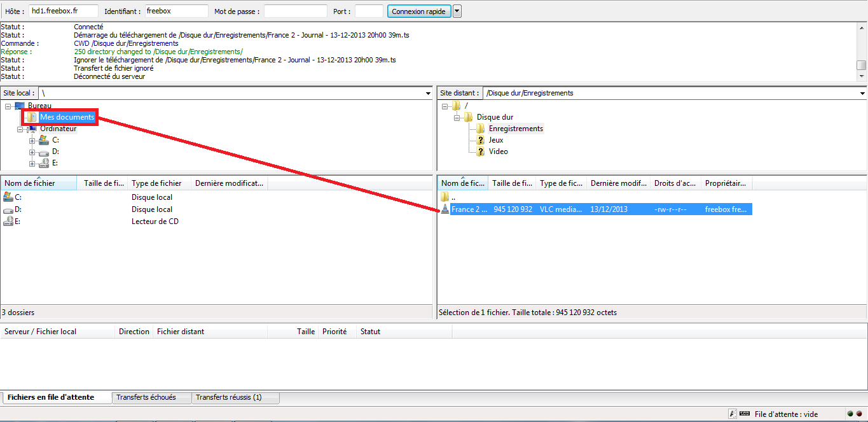Open the Site local path dropdown
Screen dimensions: 868x422
[428, 94]
